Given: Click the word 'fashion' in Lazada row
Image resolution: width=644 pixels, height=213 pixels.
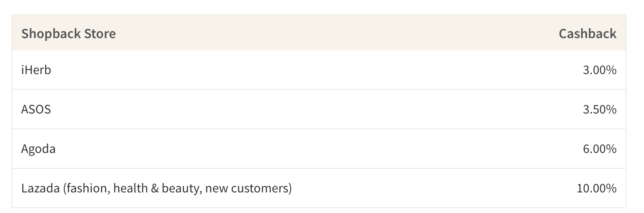Looking at the screenshot, I should [x=87, y=188].
